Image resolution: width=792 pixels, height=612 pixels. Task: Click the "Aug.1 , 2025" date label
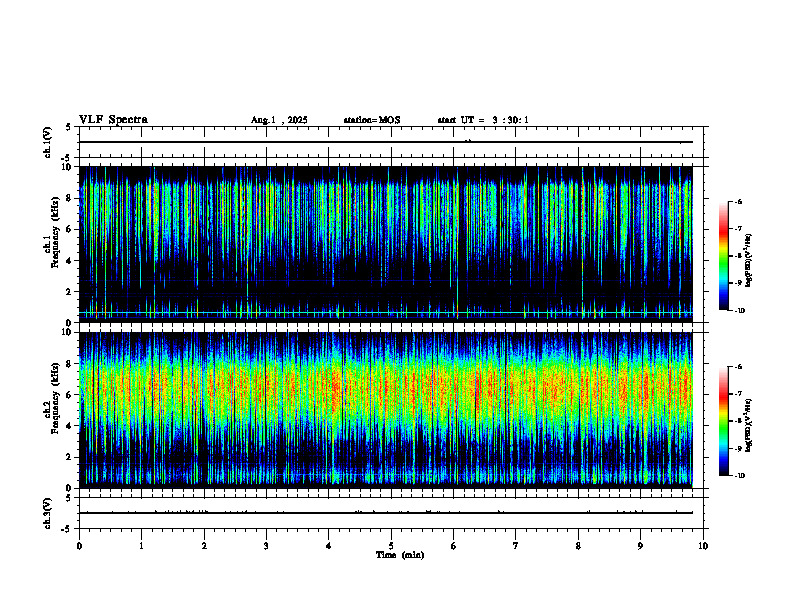coord(279,120)
